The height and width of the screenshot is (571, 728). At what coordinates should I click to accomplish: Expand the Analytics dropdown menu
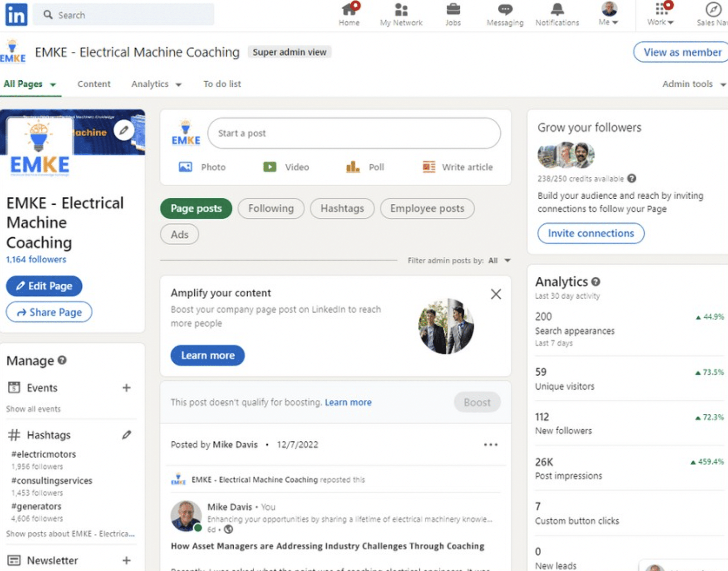point(156,84)
